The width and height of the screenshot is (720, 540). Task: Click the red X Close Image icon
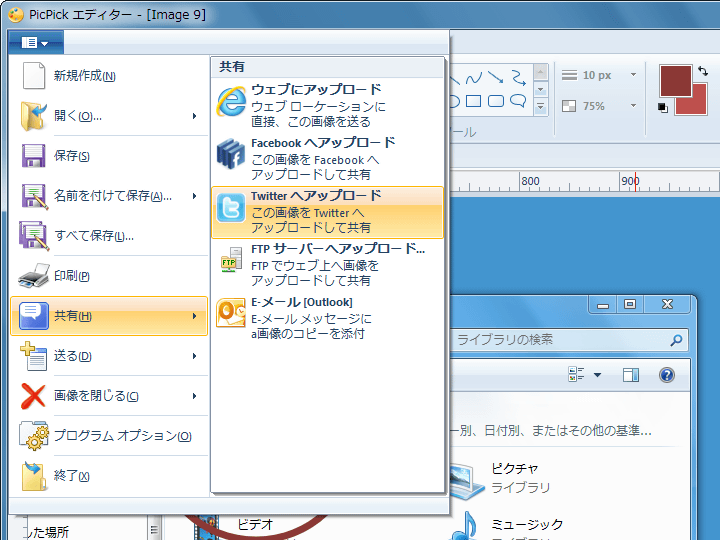click(x=33, y=396)
